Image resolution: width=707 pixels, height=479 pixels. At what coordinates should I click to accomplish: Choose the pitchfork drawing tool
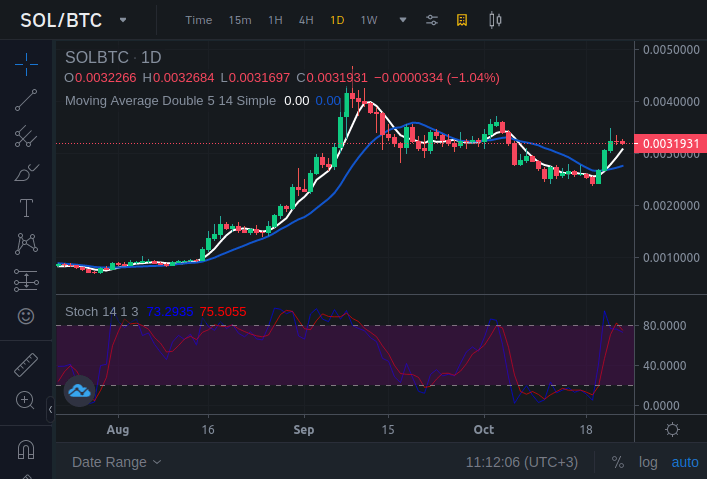pyautogui.click(x=26, y=137)
